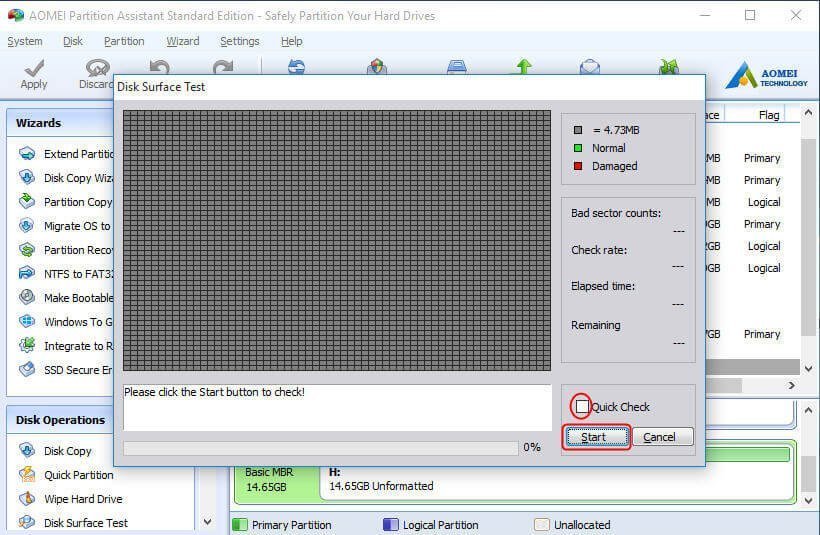Viewport: 820px width, 535px height.
Task: Open the Help menu
Action: tap(291, 41)
